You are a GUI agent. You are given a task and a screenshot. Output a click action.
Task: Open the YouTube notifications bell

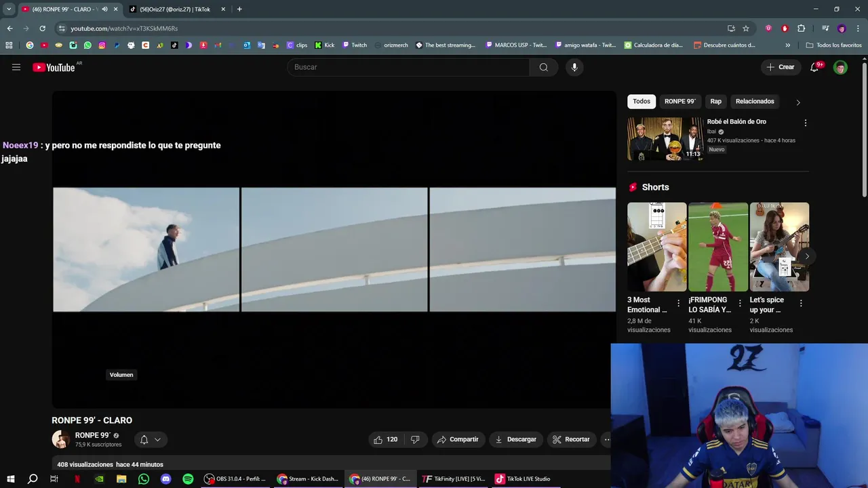coord(814,67)
